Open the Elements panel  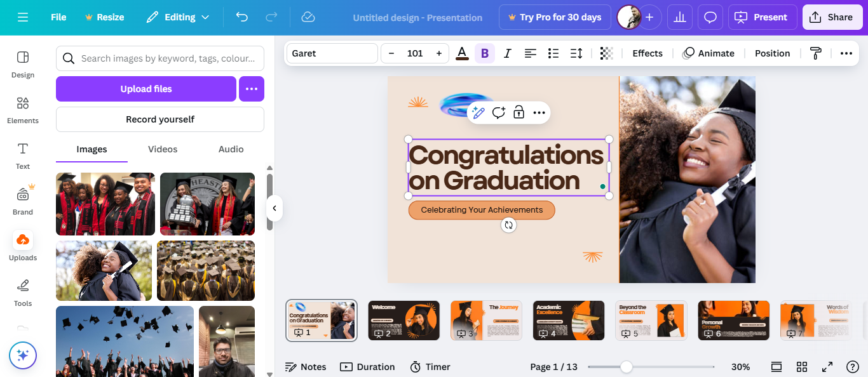click(23, 110)
